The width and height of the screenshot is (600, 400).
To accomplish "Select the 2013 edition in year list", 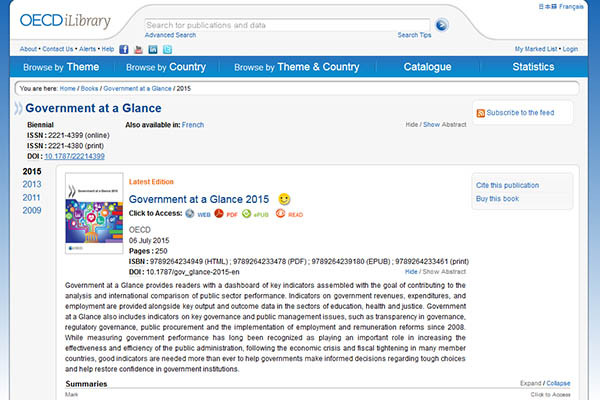I will (x=32, y=184).
